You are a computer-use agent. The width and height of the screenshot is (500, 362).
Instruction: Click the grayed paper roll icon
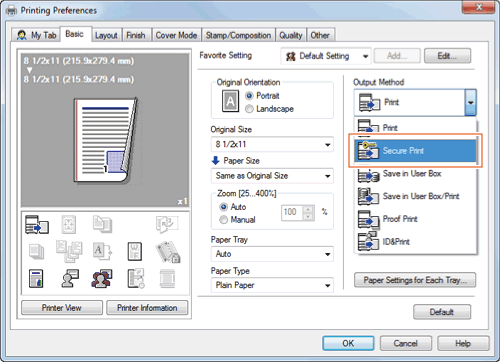167,279
